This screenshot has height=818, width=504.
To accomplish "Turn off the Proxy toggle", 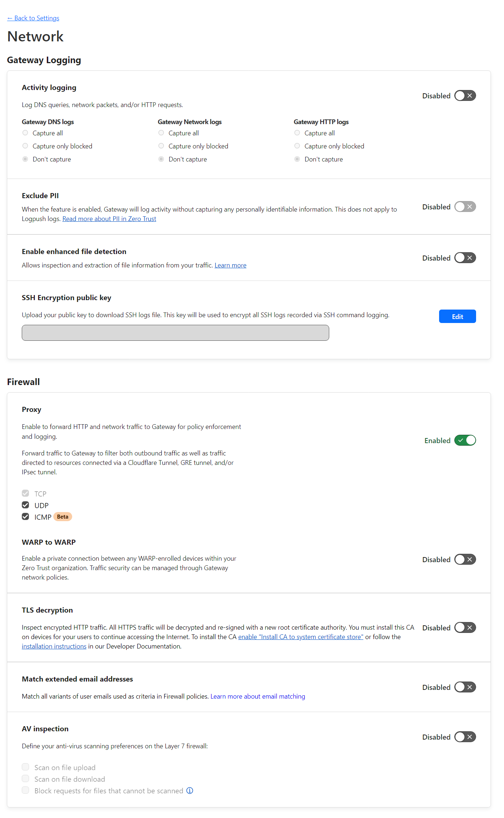I will tap(465, 440).
